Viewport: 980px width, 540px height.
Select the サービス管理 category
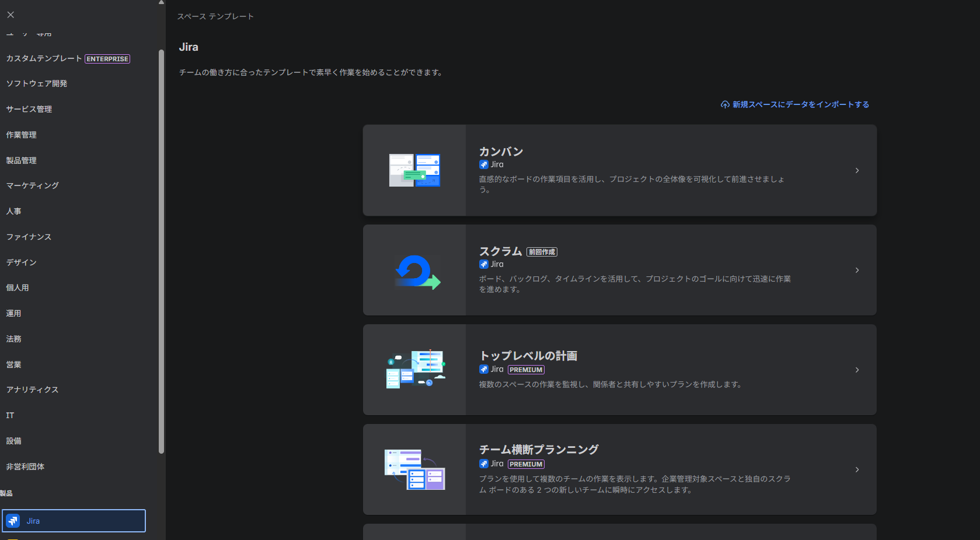pos(29,109)
